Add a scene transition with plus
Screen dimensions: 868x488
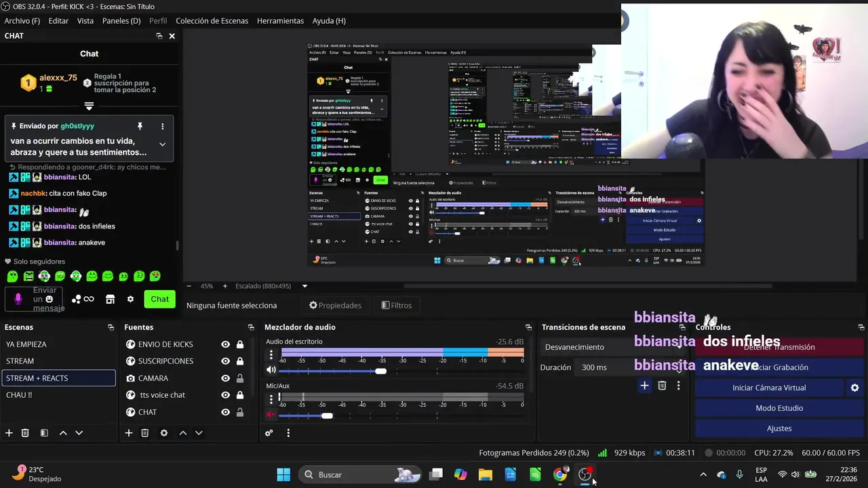pyautogui.click(x=644, y=386)
